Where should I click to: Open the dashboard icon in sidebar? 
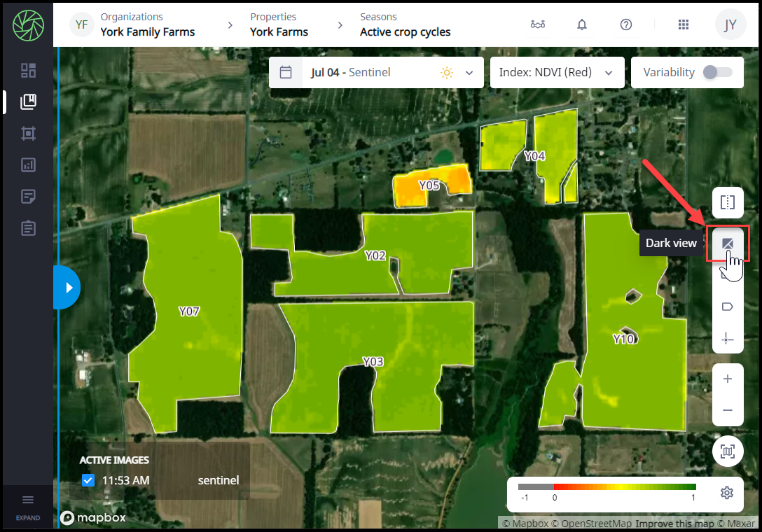(28, 71)
